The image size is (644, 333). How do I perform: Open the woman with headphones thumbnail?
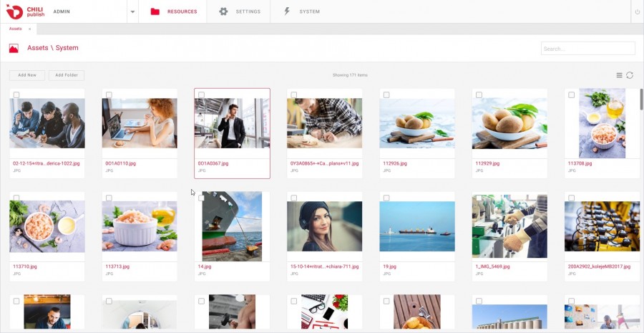pyautogui.click(x=324, y=226)
